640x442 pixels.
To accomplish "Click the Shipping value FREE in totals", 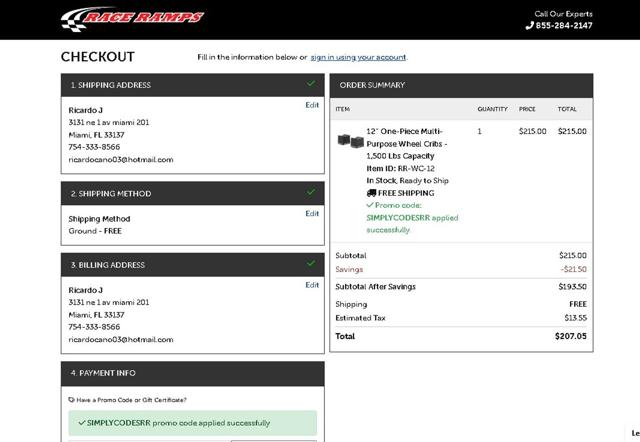I will [578, 304].
